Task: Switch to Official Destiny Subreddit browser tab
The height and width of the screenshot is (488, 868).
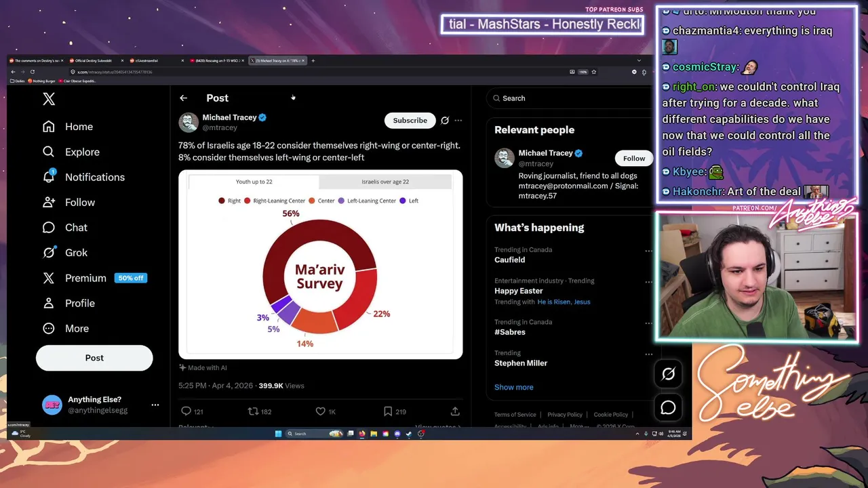Action: pos(96,60)
